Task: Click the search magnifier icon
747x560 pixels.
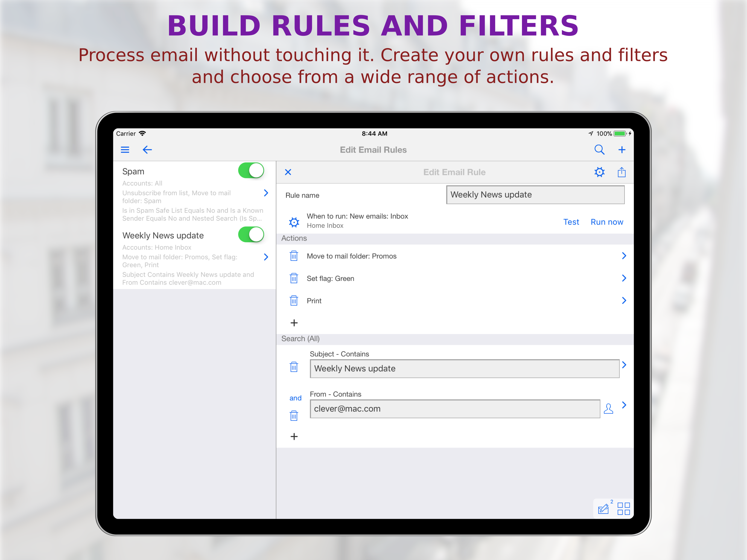Action: click(x=599, y=150)
